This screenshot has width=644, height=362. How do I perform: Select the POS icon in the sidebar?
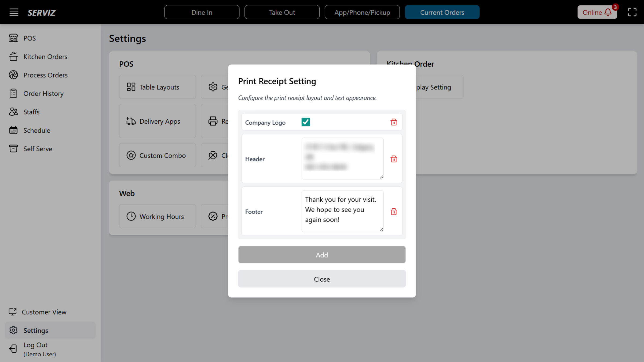(x=13, y=38)
